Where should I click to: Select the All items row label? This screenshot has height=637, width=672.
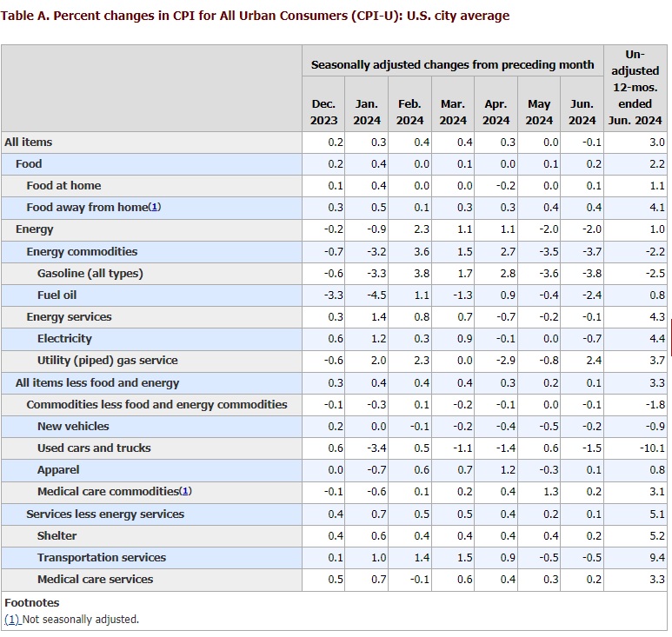29,142
